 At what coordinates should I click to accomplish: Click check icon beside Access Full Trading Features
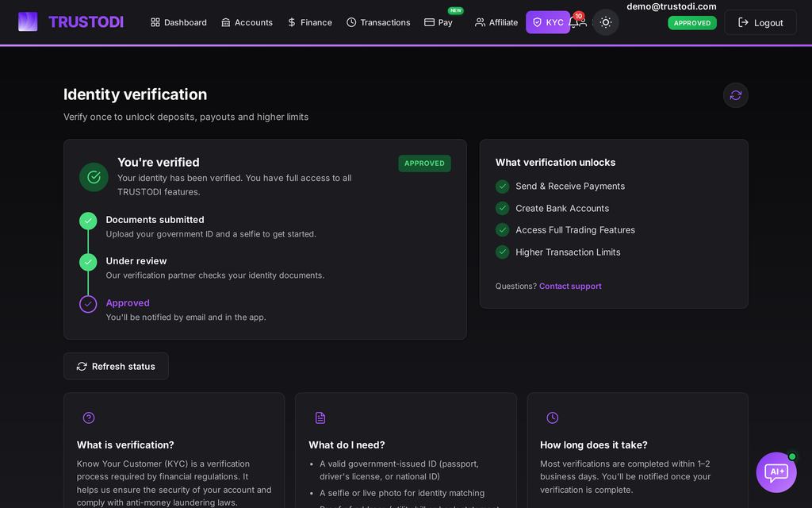tap(502, 229)
